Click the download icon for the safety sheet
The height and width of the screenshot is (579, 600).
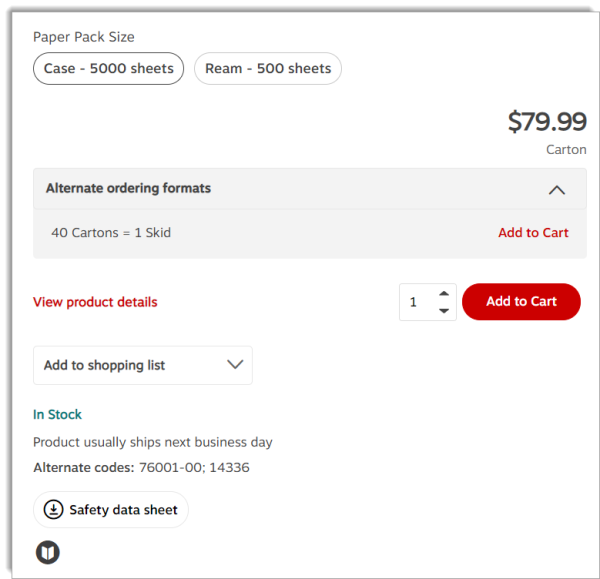53,510
